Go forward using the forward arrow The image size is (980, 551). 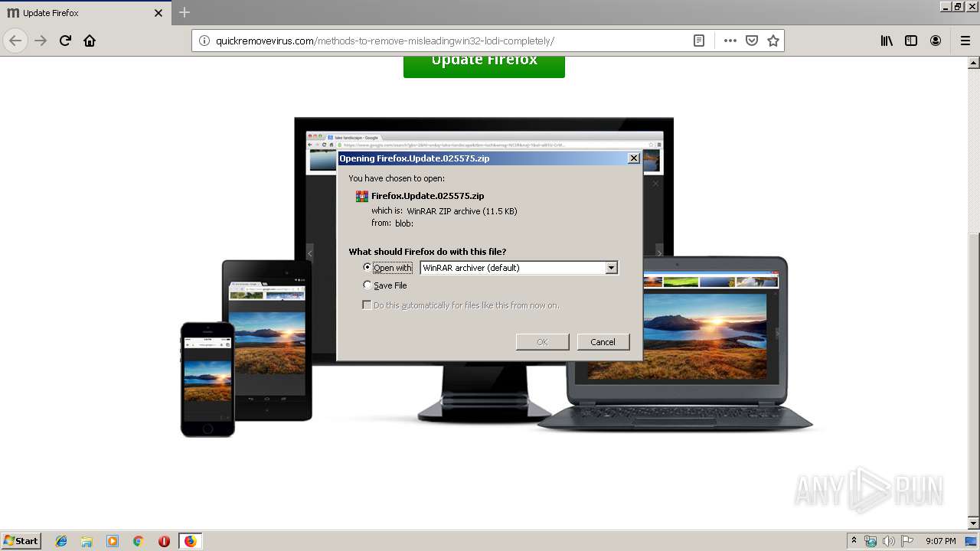[x=41, y=41]
